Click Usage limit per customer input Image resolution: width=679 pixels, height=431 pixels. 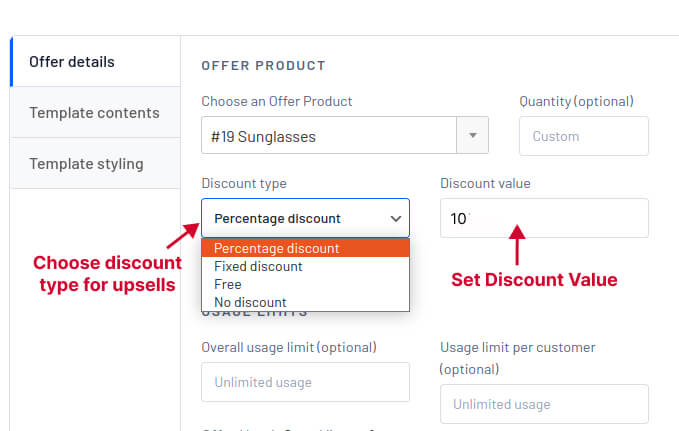pyautogui.click(x=544, y=404)
